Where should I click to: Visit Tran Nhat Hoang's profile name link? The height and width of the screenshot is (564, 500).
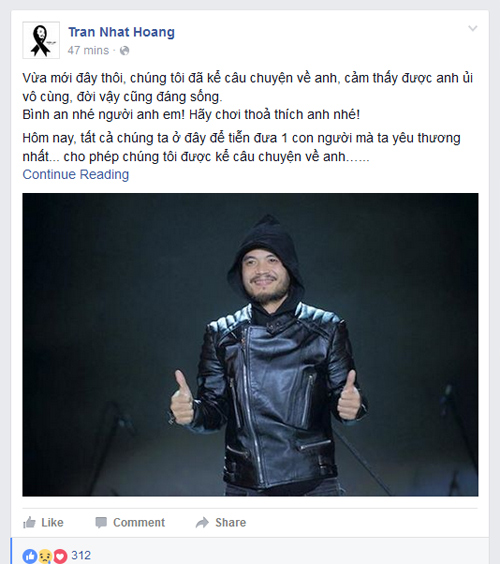pyautogui.click(x=122, y=32)
